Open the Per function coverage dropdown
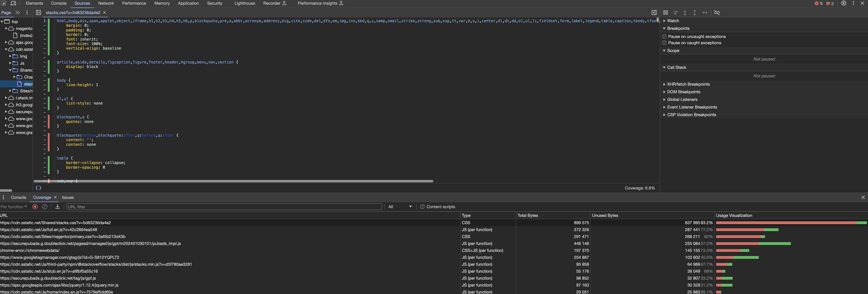Image resolution: width=868 pixels, height=294 pixels. pos(14,207)
